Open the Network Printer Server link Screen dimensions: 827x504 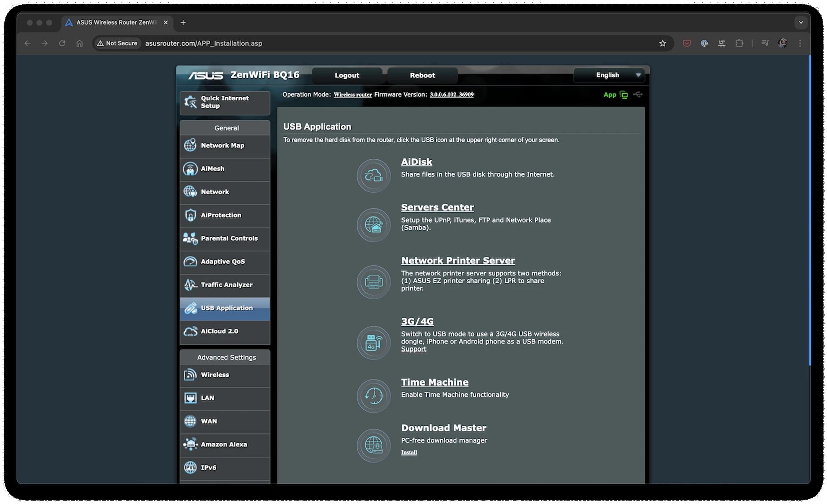pyautogui.click(x=458, y=261)
